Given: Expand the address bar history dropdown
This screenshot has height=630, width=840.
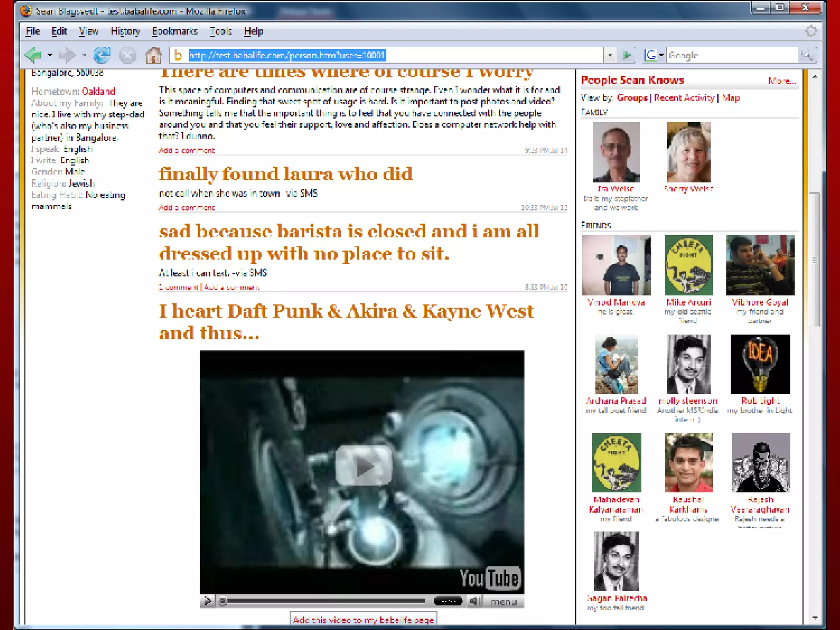Looking at the screenshot, I should (x=610, y=55).
